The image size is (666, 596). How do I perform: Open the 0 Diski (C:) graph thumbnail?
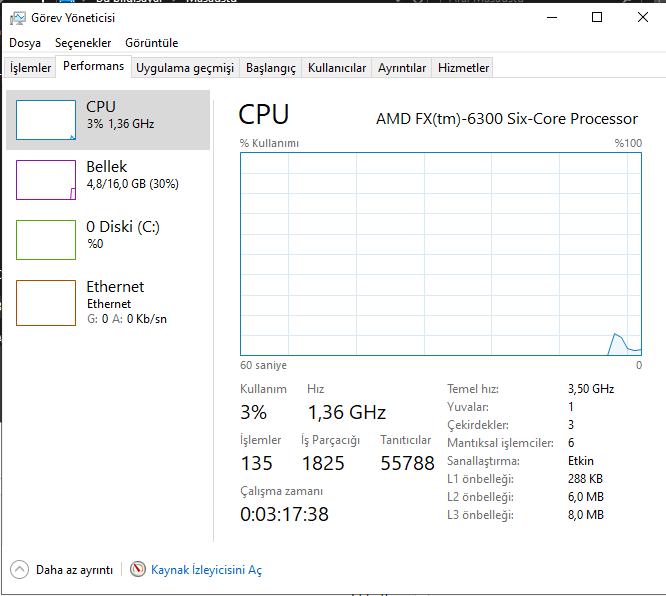click(x=46, y=240)
